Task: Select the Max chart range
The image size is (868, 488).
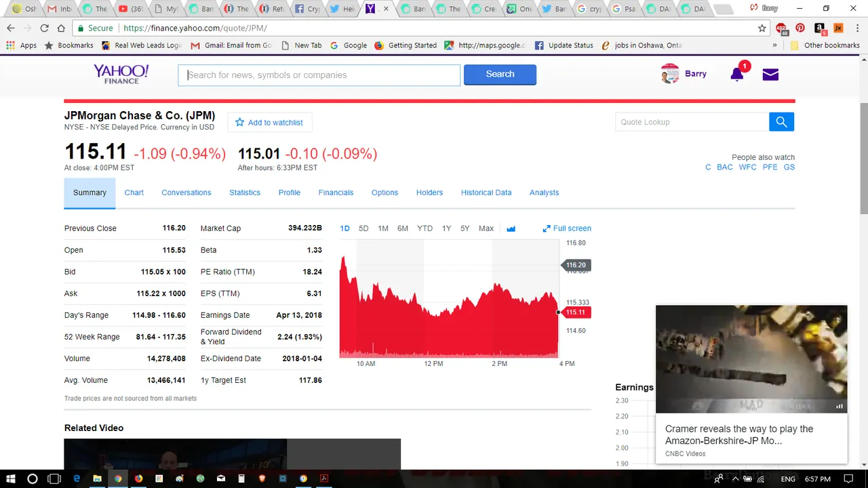Action: point(486,228)
